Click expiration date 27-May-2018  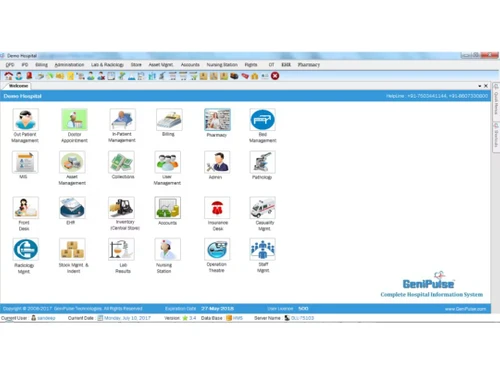[217, 309]
